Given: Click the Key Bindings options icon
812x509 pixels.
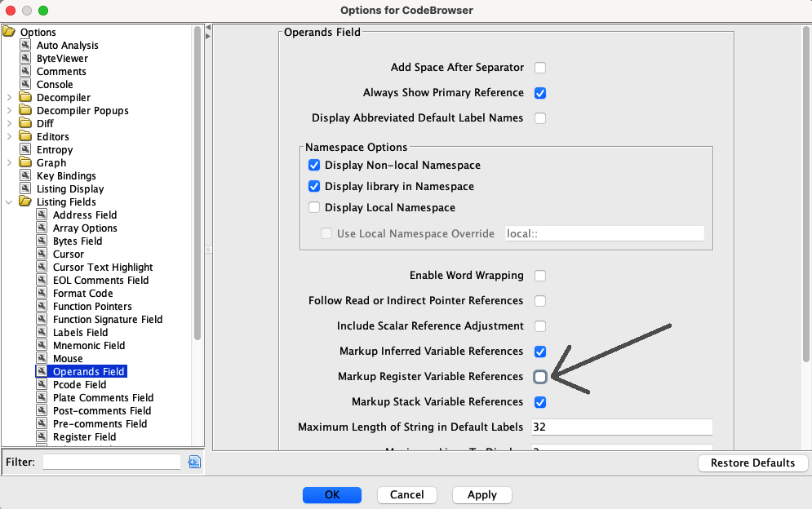Looking at the screenshot, I should (26, 175).
